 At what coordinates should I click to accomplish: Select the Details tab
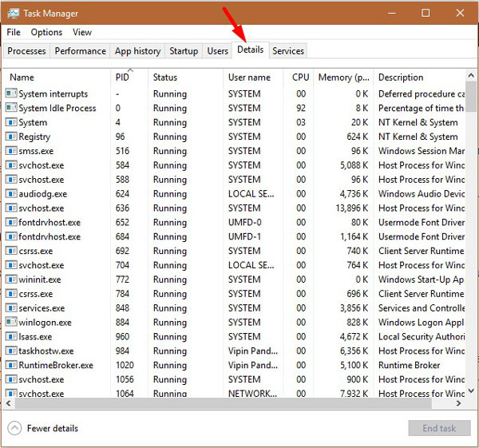point(250,50)
